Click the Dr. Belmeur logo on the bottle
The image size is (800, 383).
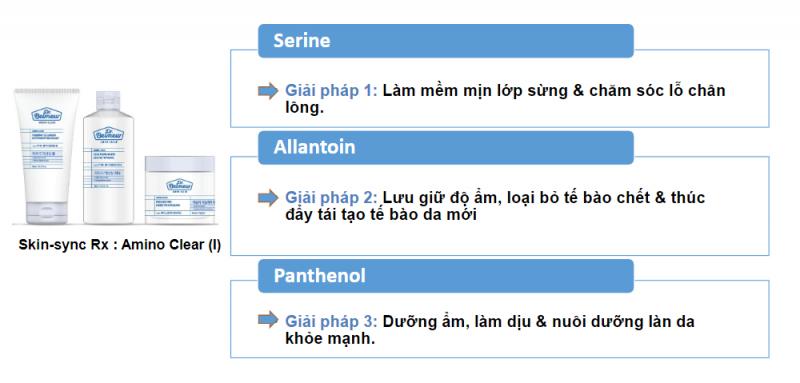tap(109, 134)
